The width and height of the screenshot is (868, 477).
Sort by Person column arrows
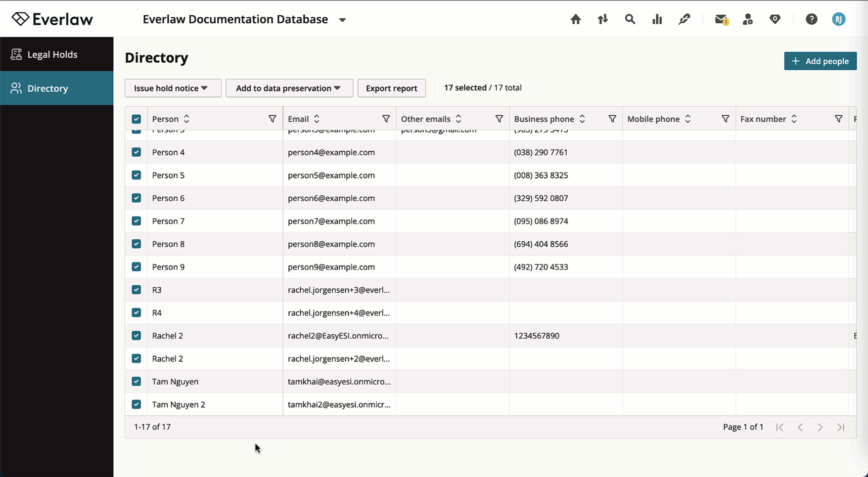tap(186, 119)
